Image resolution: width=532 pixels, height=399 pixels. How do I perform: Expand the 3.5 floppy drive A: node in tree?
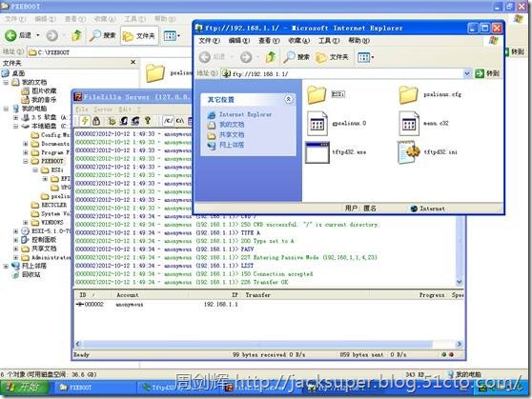click(15, 117)
